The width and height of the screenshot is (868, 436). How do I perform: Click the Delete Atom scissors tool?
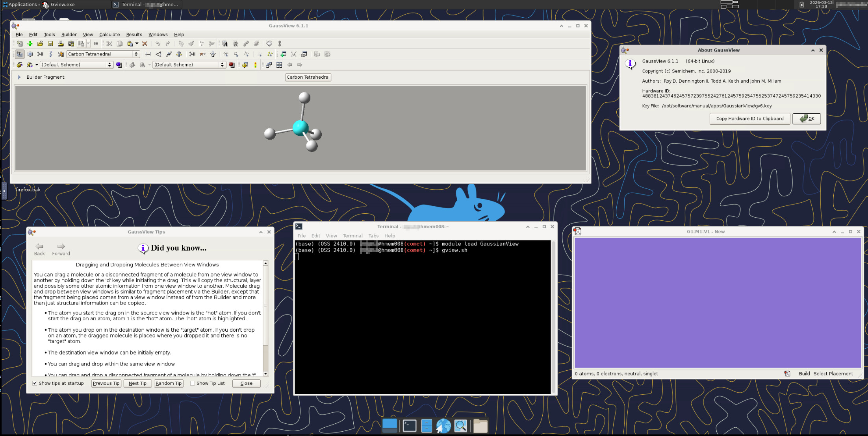[x=202, y=54]
